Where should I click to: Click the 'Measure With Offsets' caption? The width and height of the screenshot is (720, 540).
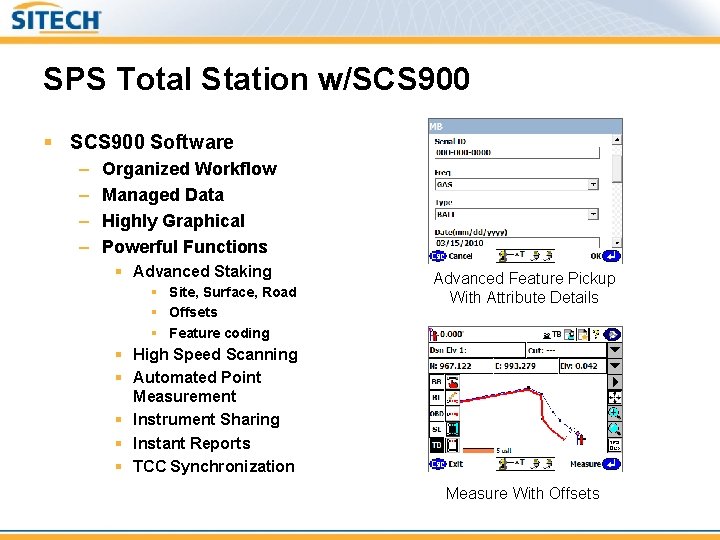tap(523, 493)
